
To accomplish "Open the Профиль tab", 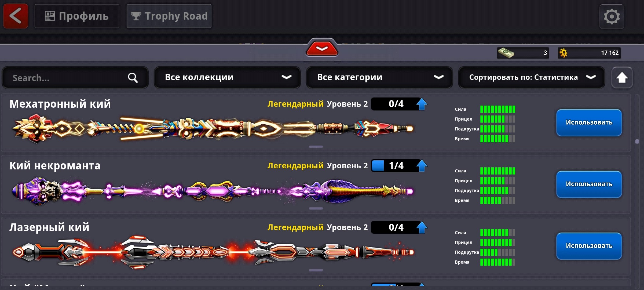I will pyautogui.click(x=77, y=16).
